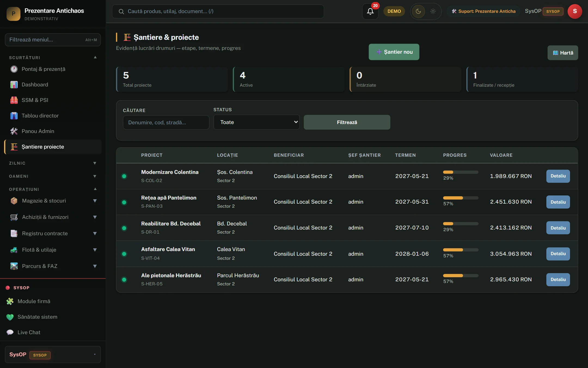Click the green status dot for Rețea apă Pantelimon
Screen dimensions: 588x368
(124, 202)
